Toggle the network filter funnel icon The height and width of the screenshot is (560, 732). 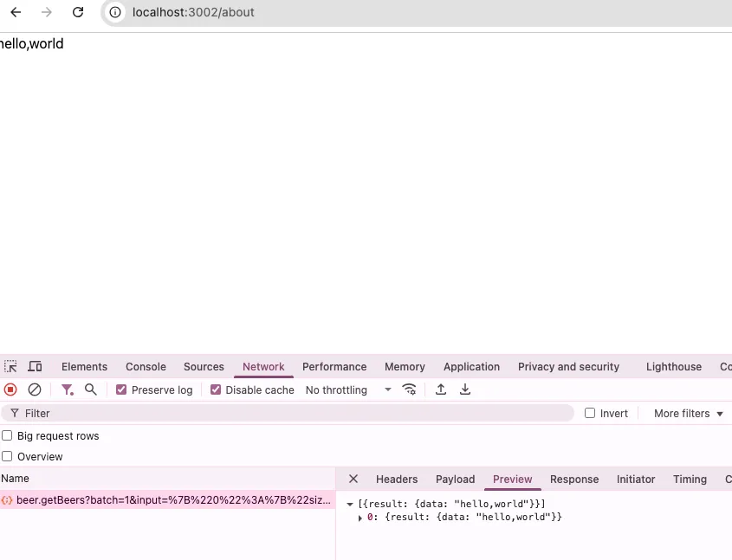[68, 389]
